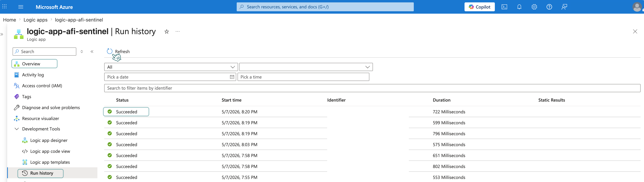Go to Home breadcrumb

(10, 20)
